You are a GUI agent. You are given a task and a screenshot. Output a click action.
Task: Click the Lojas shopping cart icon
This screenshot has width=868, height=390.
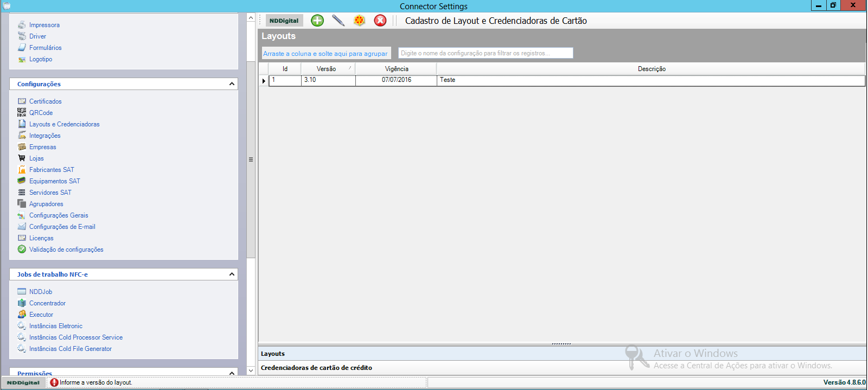(22, 158)
